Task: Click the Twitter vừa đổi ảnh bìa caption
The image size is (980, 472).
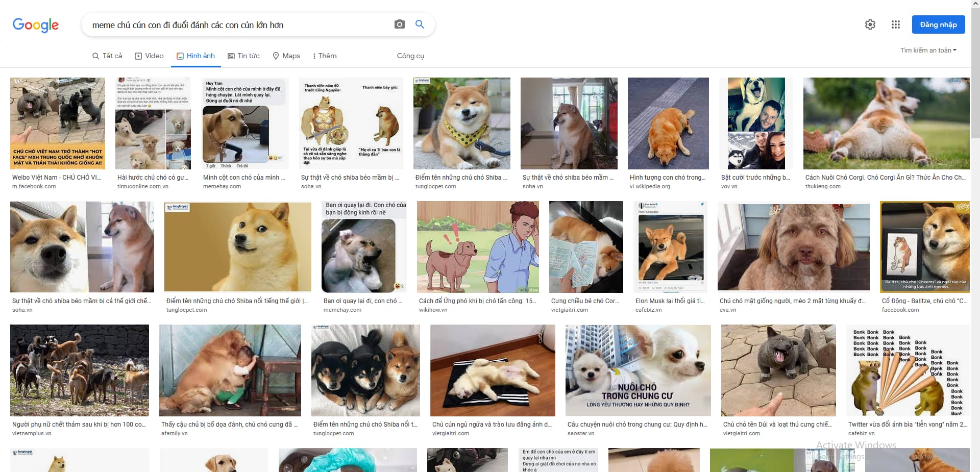Action: click(908, 425)
